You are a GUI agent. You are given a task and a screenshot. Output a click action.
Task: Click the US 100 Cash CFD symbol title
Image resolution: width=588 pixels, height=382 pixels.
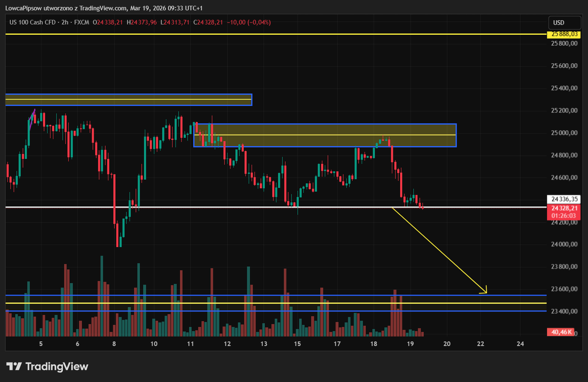(x=32, y=23)
